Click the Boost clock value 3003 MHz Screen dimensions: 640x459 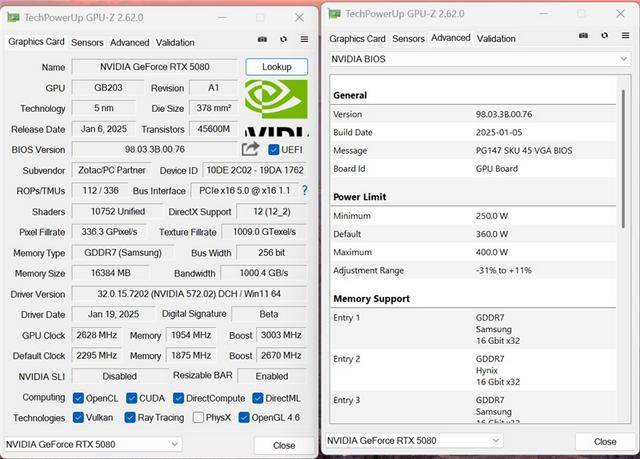(x=281, y=335)
